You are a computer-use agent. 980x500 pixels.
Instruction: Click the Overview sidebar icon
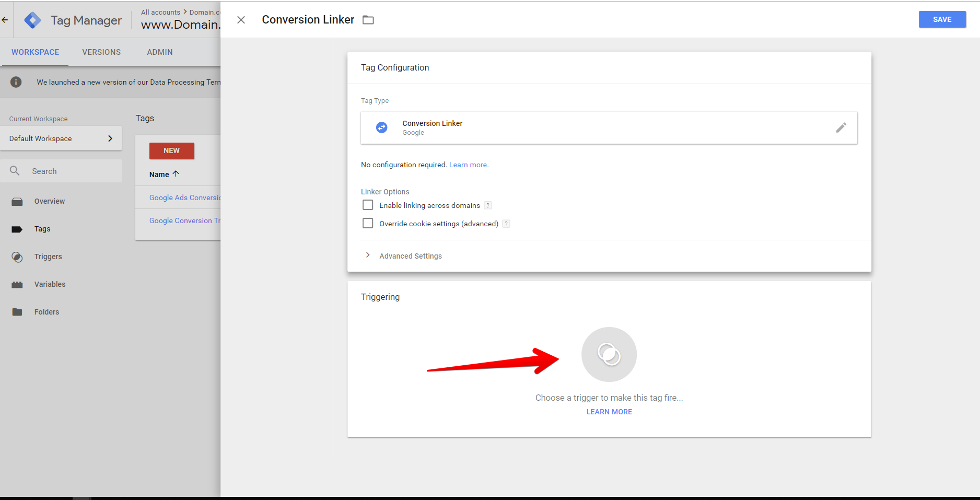tap(17, 202)
